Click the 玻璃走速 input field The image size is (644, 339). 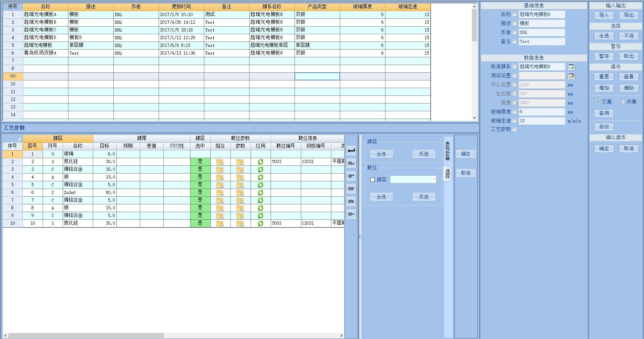(542, 121)
